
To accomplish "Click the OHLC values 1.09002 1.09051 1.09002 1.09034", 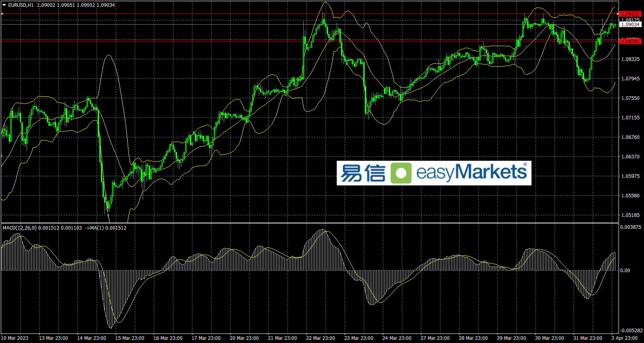I will [x=76, y=5].
